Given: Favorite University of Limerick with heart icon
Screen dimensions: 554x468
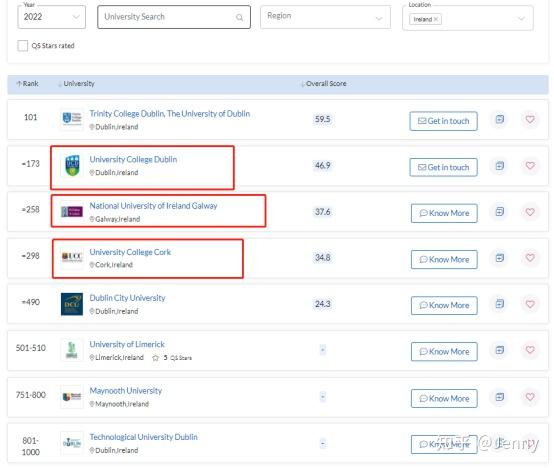Looking at the screenshot, I should (x=530, y=350).
